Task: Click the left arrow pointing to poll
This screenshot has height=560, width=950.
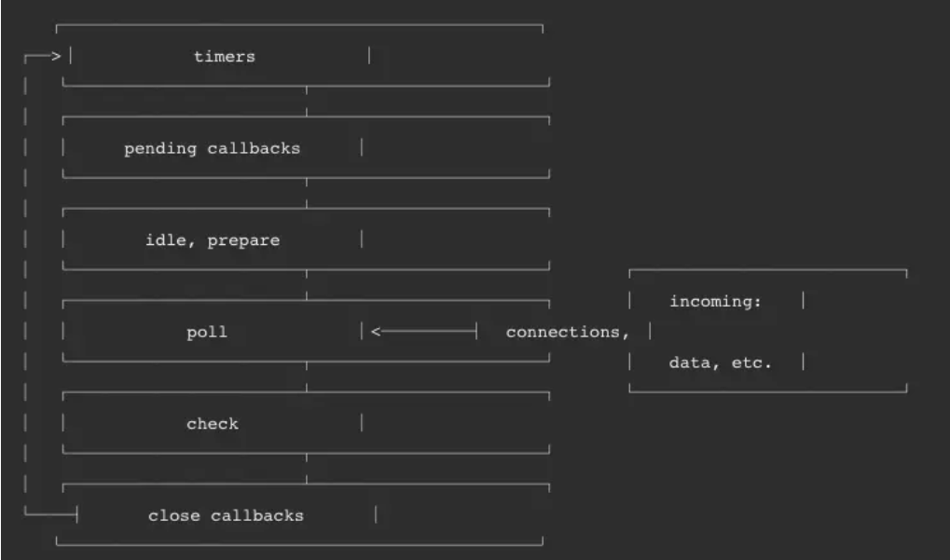Action: pyautogui.click(x=376, y=331)
